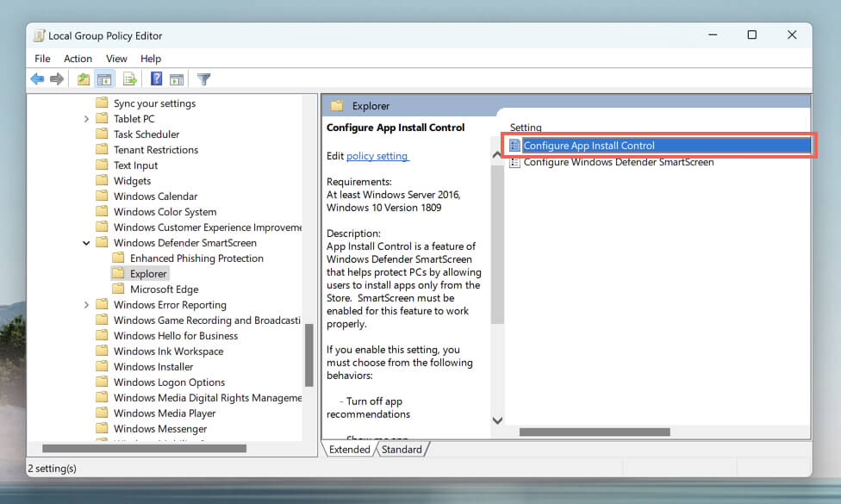Click the Configure Windows Defender SmartScreen policy icon
841x504 pixels.
(x=515, y=162)
